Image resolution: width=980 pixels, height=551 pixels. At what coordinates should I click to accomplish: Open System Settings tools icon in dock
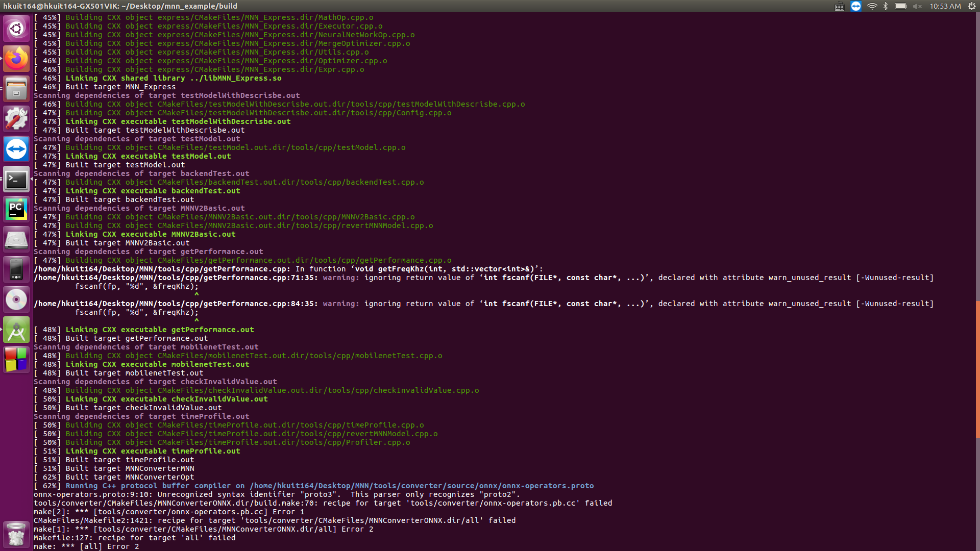point(16,118)
